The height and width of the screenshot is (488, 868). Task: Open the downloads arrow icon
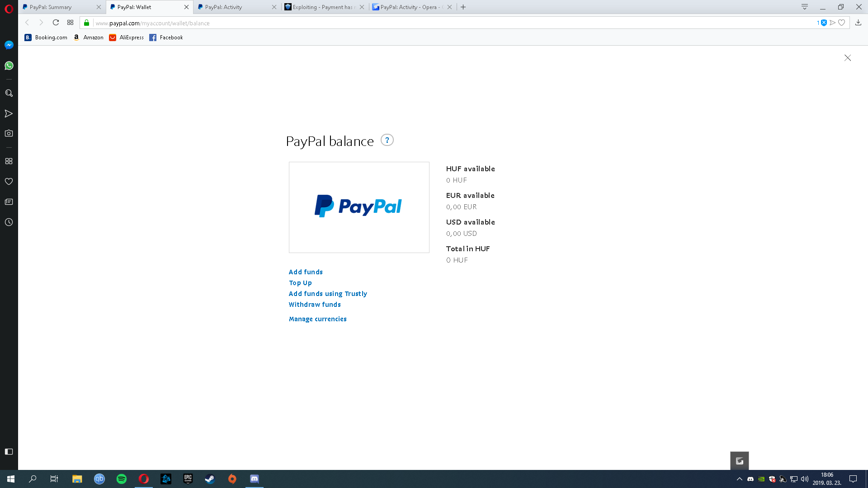point(858,23)
